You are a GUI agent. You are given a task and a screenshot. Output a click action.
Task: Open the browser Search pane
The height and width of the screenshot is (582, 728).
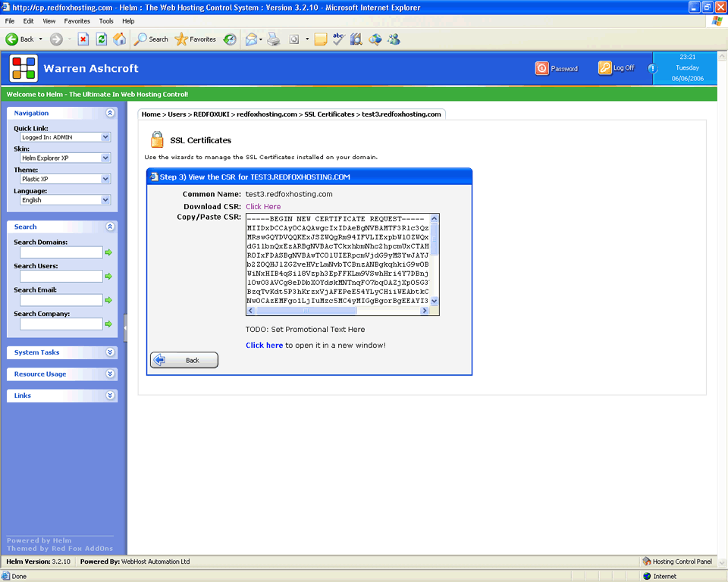click(x=152, y=39)
